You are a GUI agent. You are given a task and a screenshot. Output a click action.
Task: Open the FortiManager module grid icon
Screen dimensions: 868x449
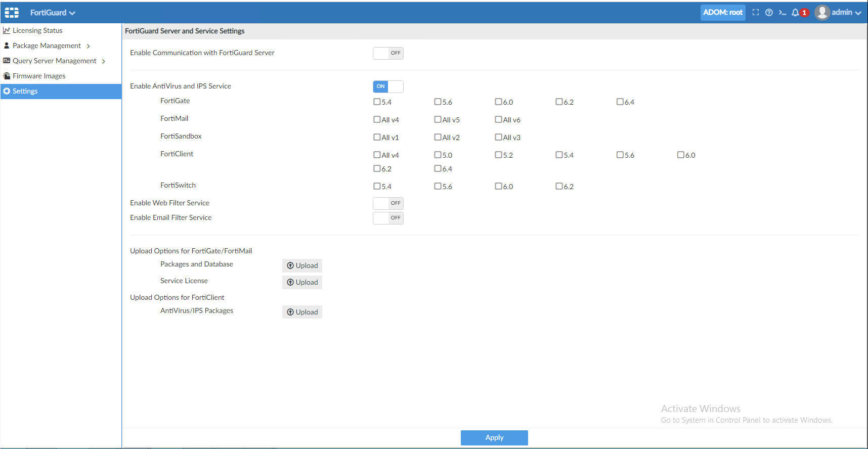pos(12,13)
